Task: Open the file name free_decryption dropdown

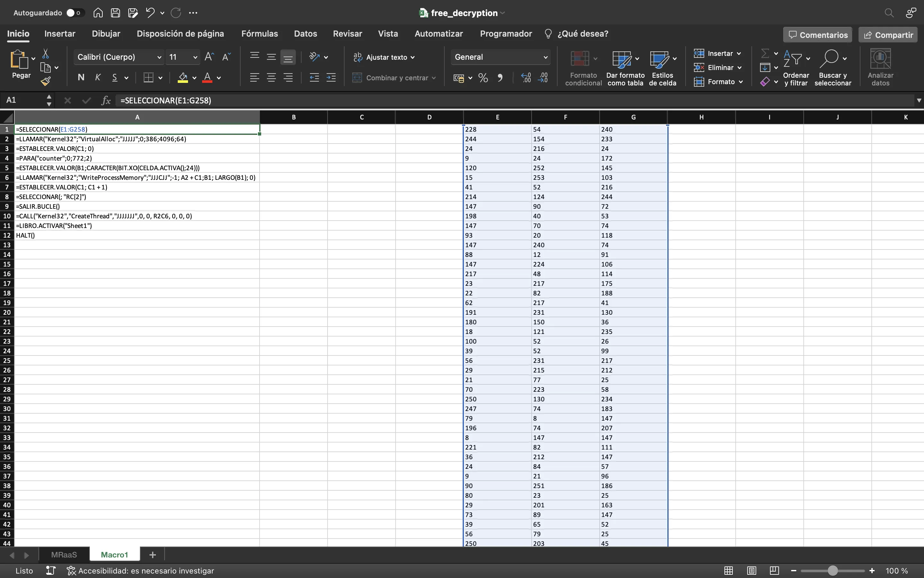Action: 502,13
